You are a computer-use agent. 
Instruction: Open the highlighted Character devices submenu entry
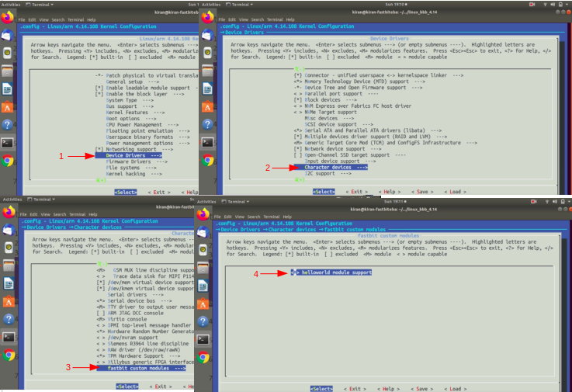(331, 167)
